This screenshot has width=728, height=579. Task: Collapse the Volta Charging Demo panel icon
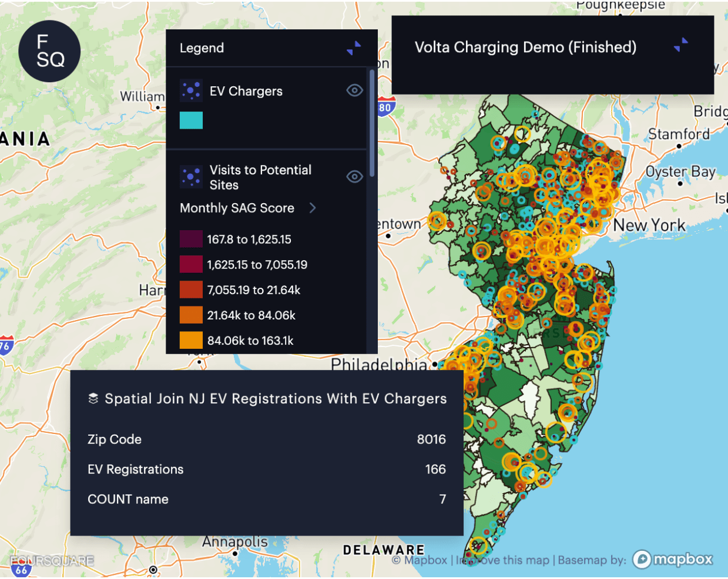(681, 45)
